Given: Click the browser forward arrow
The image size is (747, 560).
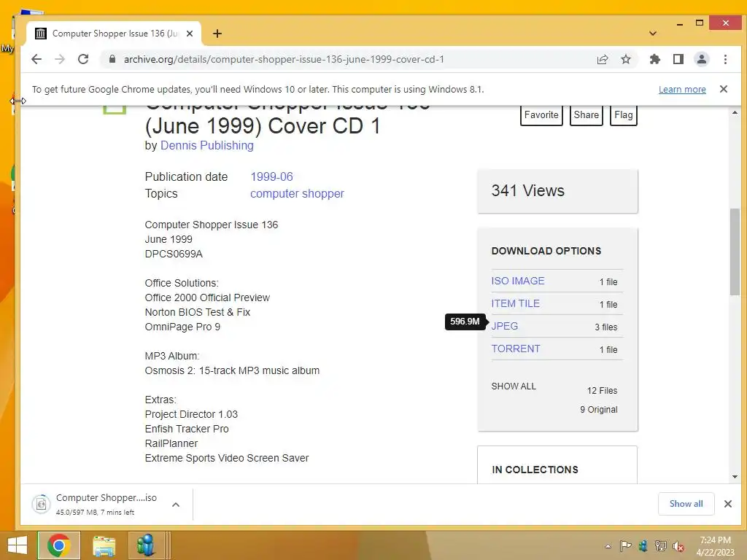Looking at the screenshot, I should tap(60, 59).
